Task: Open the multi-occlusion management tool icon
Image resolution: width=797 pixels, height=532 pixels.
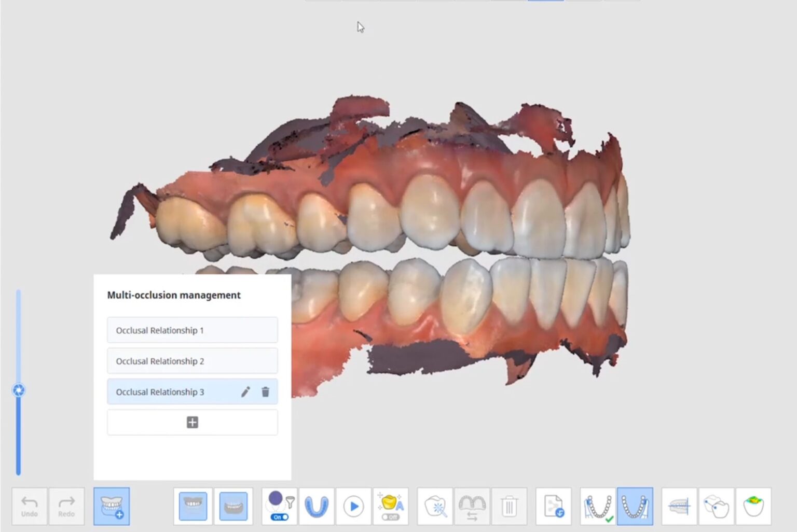Action: (x=112, y=506)
